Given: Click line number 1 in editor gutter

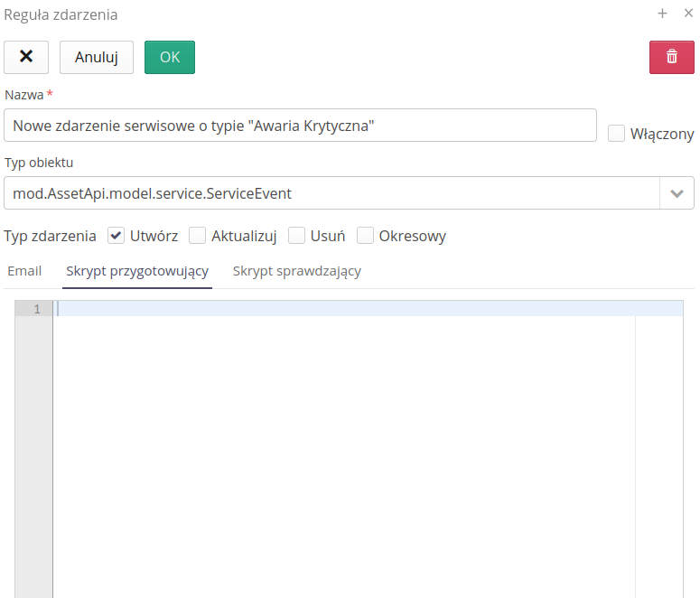Looking at the screenshot, I should 34,309.
